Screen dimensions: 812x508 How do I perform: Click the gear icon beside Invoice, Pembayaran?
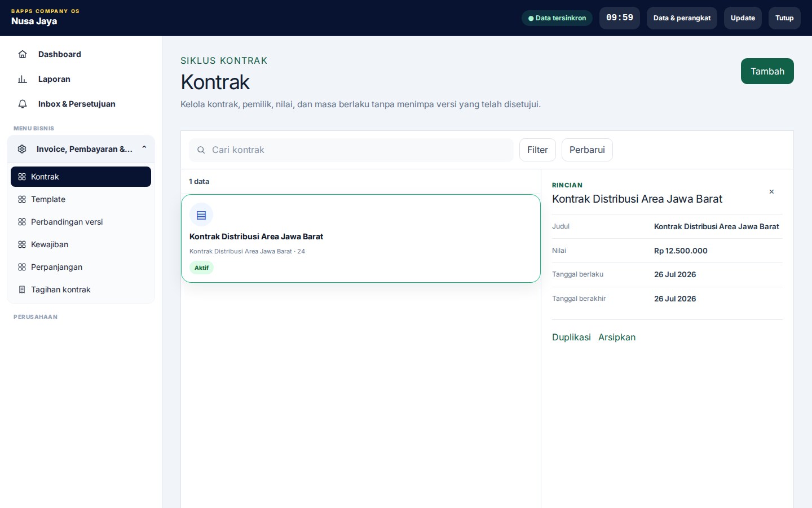[22, 149]
